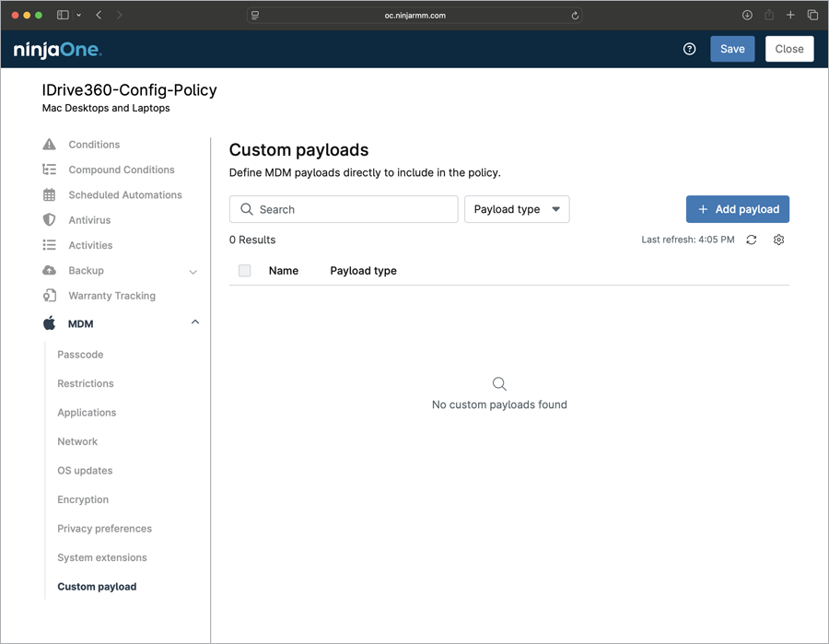Save the policy
This screenshot has height=644, width=829.
coord(732,49)
